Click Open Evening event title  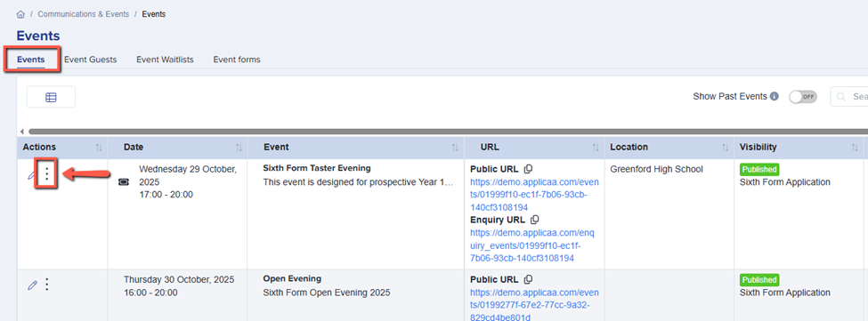292,279
